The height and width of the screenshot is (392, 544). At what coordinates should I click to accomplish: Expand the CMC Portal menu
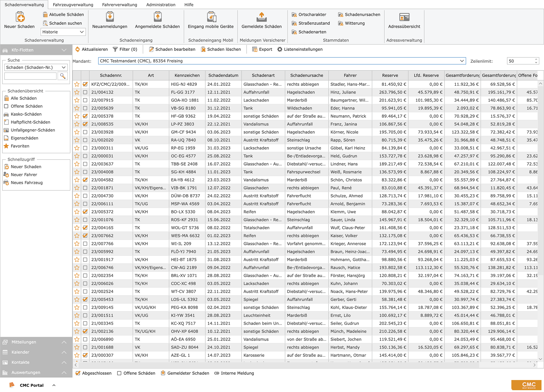(54, 385)
